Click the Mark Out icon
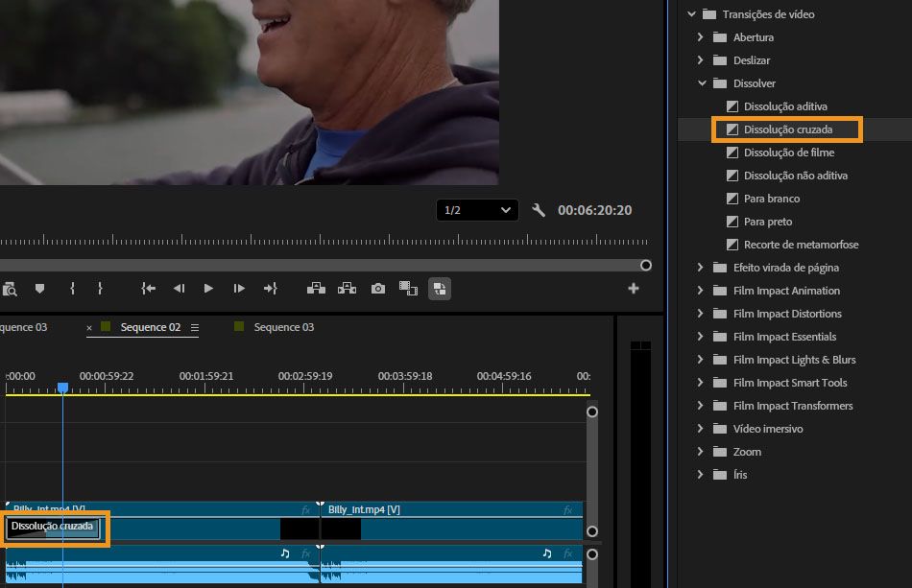Viewport: 912px width, 588px height. click(99, 288)
